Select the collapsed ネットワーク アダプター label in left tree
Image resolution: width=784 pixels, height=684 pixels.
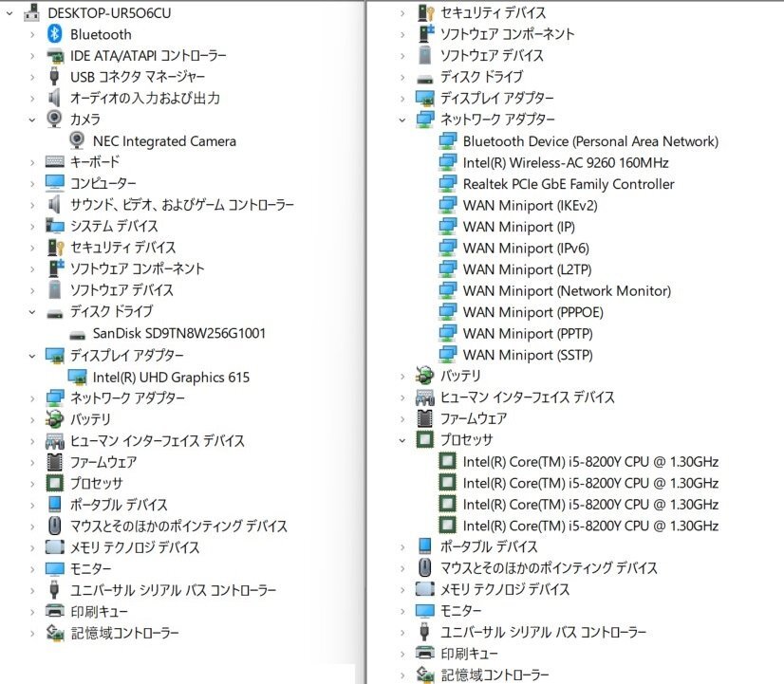pos(127,398)
